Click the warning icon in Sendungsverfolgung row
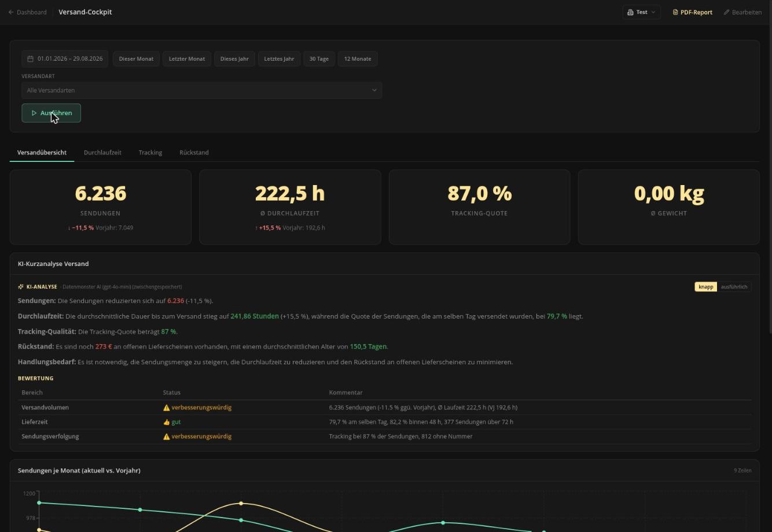The height and width of the screenshot is (532, 772). pos(167,437)
